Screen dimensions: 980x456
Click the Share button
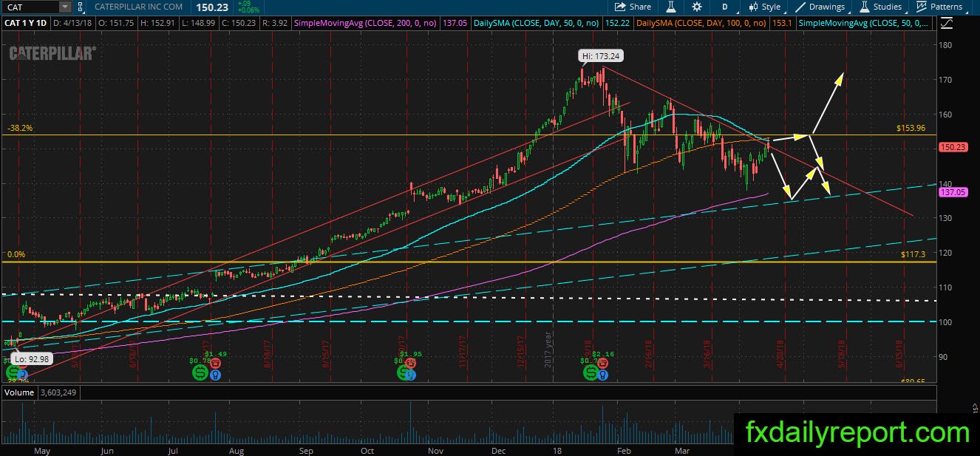coord(634,7)
